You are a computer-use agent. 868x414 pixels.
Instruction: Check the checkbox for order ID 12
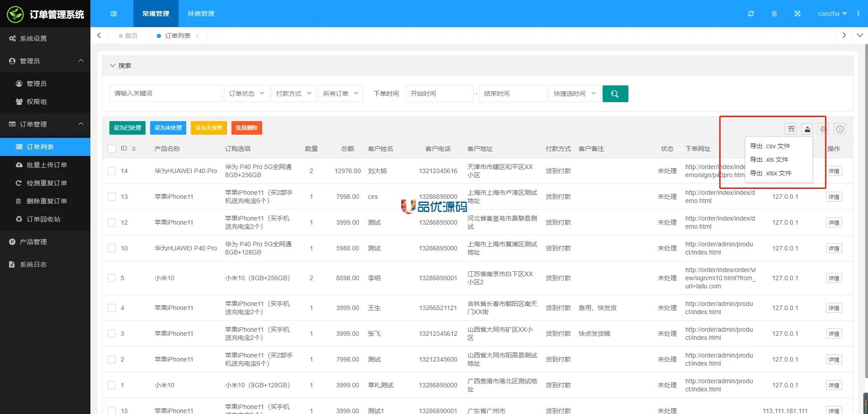(x=112, y=222)
